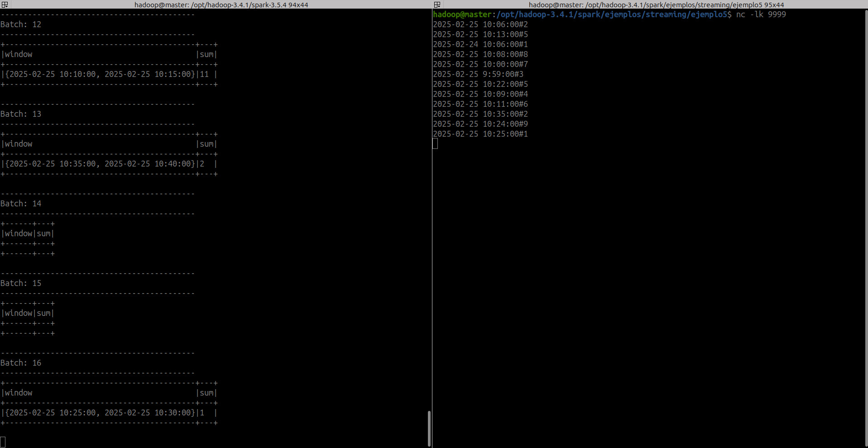Screen dimensions: 868x448
Task: Click the line '2025-02-24 10:06:00#1'
Action: tap(480, 44)
